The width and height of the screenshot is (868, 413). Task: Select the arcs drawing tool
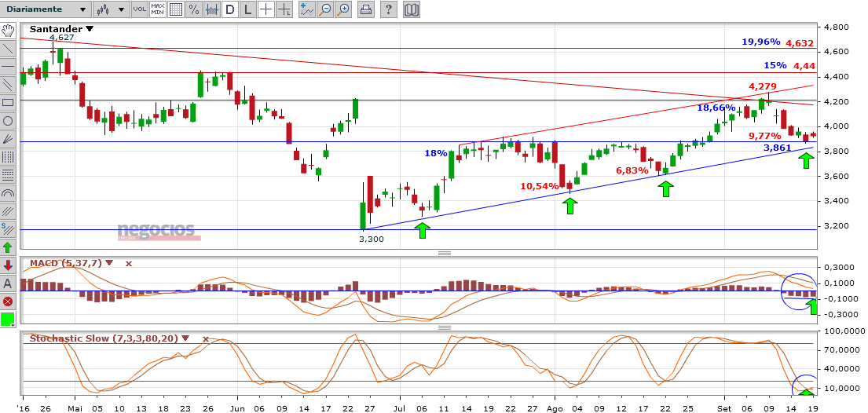point(8,193)
